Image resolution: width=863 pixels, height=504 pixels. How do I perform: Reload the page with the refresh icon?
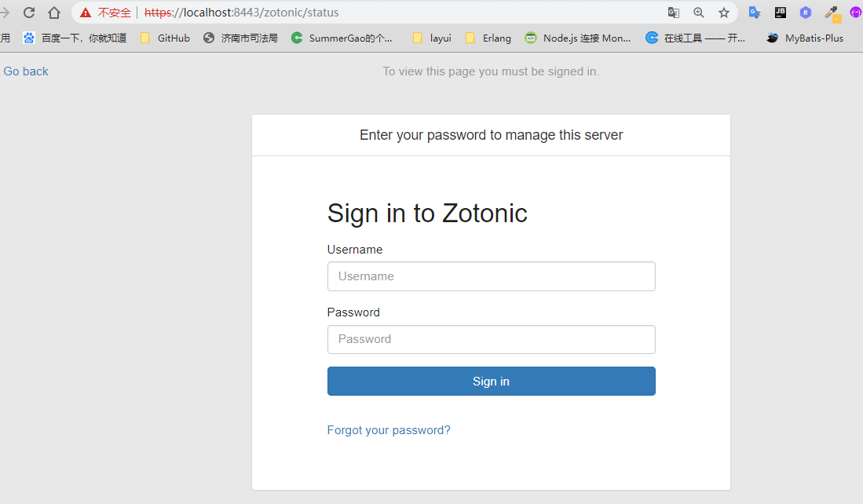click(29, 13)
